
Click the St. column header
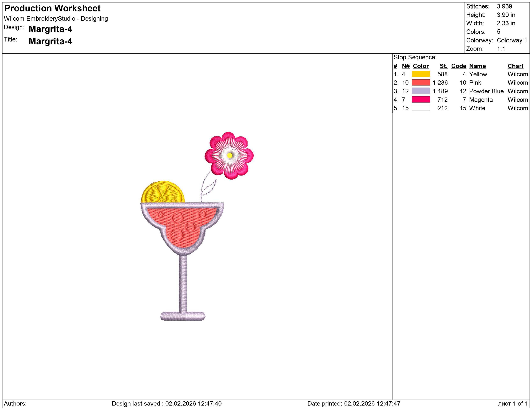click(x=443, y=66)
